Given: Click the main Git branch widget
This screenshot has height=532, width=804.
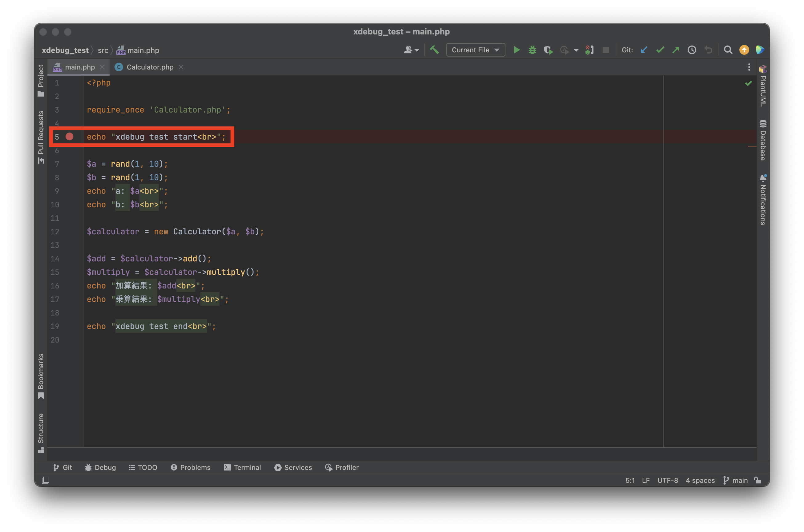Looking at the screenshot, I should [735, 480].
